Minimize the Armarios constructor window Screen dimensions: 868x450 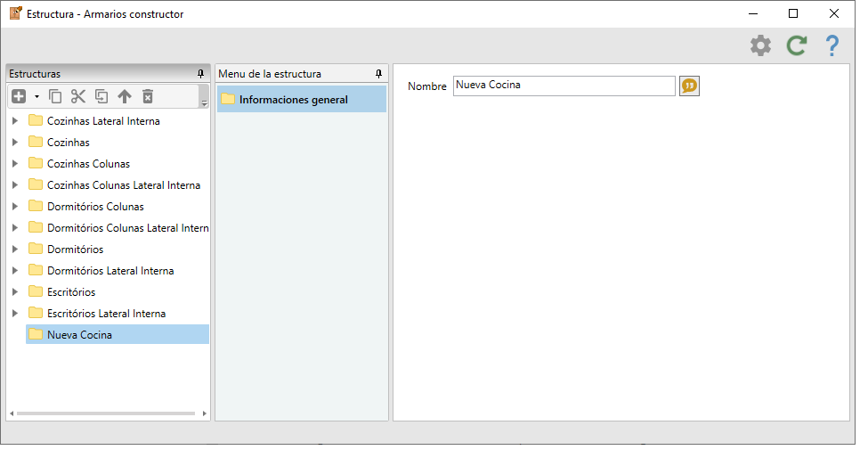pos(753,14)
